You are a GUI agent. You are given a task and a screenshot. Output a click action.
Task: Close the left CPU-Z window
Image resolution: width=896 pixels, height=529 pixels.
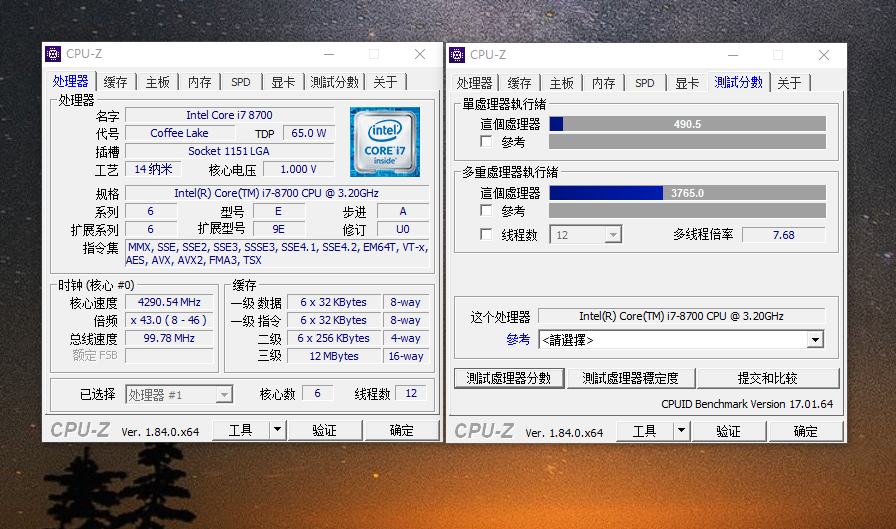point(420,54)
